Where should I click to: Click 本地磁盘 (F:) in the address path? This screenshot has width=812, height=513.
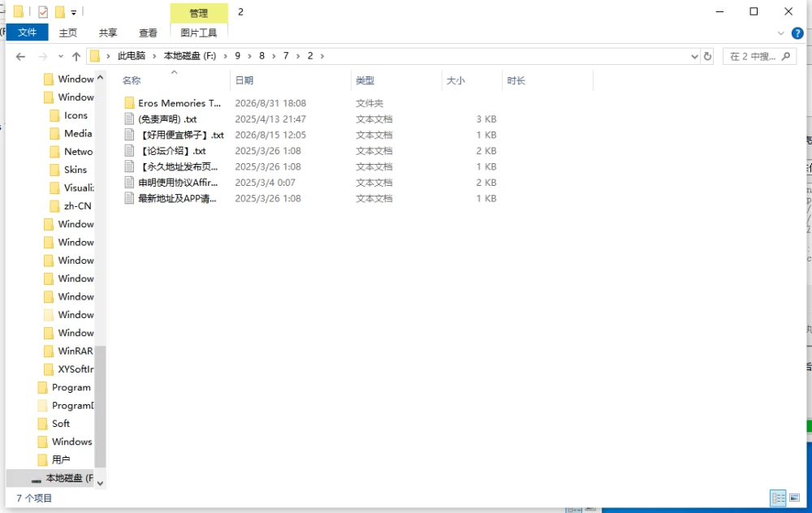(x=189, y=56)
